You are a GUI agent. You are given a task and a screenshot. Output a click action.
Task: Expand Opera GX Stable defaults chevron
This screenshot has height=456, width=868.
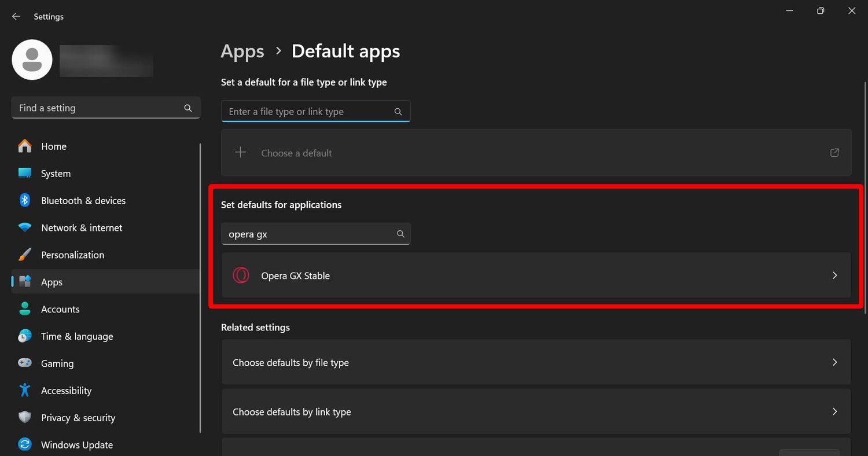pos(834,275)
